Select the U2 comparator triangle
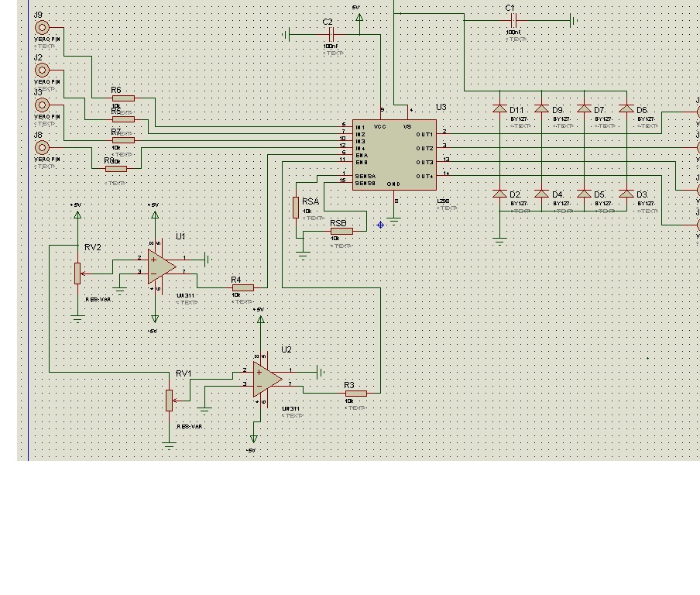The height and width of the screenshot is (595, 700). (x=267, y=380)
